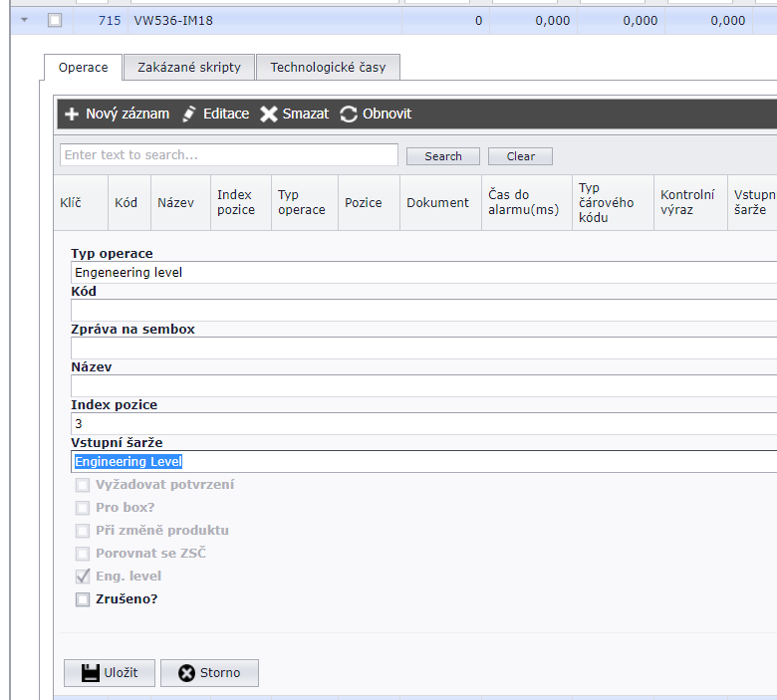777x700 pixels.
Task: Sort by the Index pozice column header
Action: (236, 202)
